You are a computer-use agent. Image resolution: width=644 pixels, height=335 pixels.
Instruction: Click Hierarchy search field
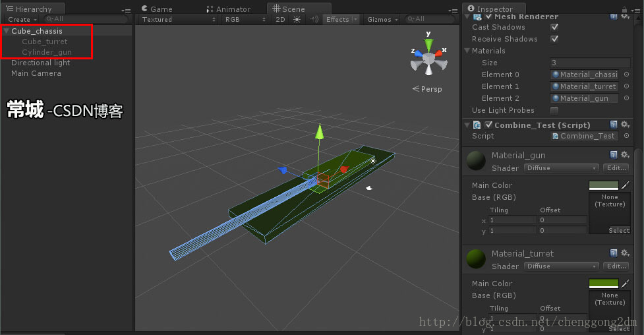[86, 19]
